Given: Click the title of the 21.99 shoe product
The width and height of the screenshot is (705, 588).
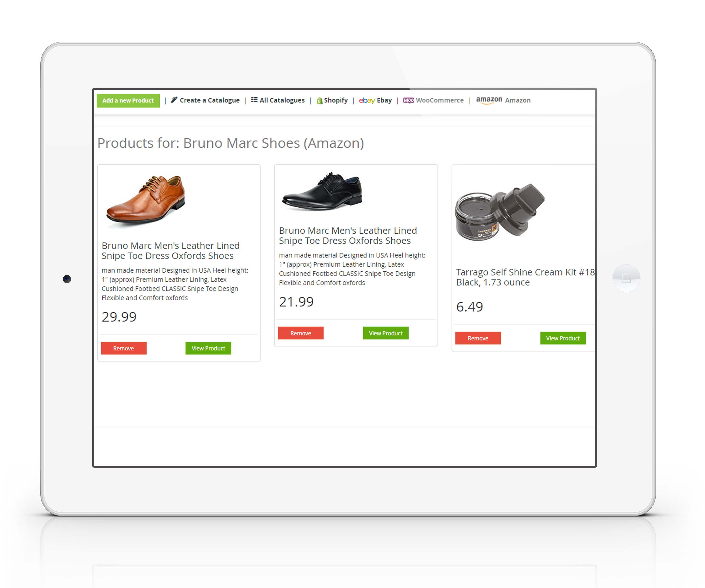Looking at the screenshot, I should [x=348, y=235].
